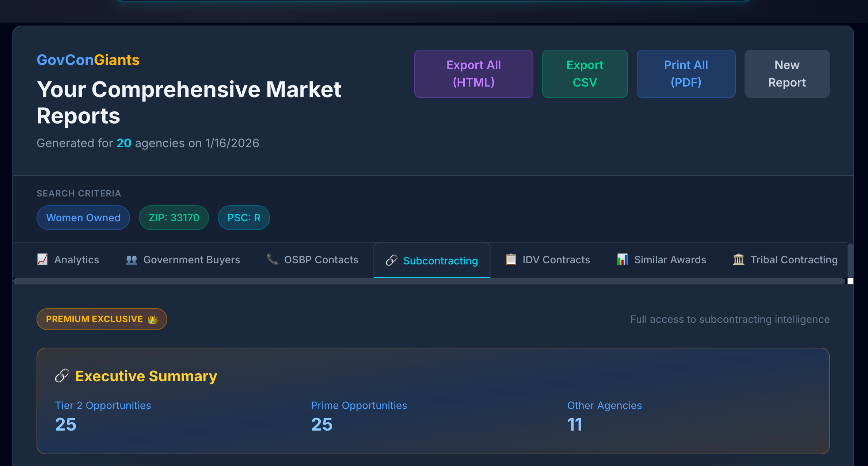Click the Analytics chart icon
The image size is (868, 466).
pos(42,260)
